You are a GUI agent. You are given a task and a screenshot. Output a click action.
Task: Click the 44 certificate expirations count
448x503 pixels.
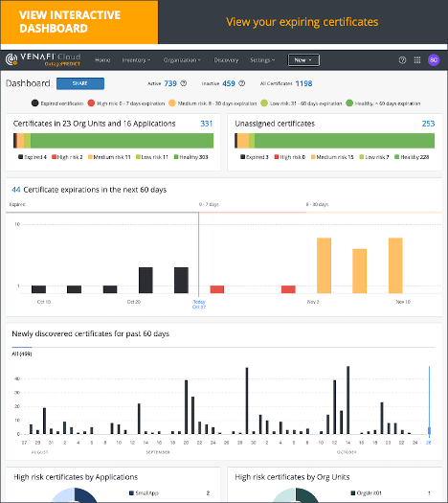point(16,190)
